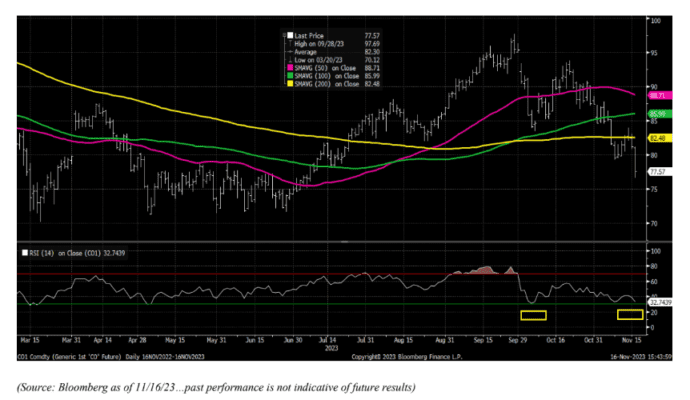Click the 95 price axis label

click(x=654, y=53)
